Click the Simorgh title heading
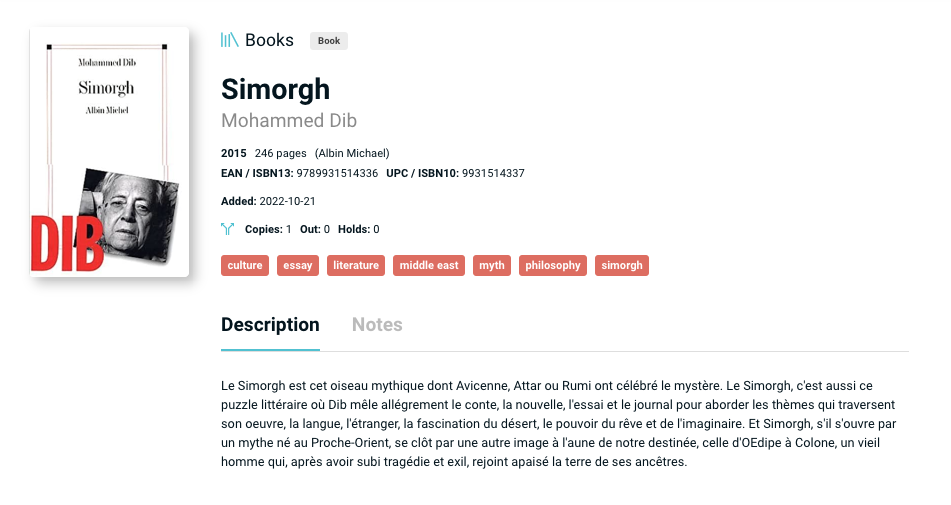Screen dimensions: 951x505 pos(275,89)
